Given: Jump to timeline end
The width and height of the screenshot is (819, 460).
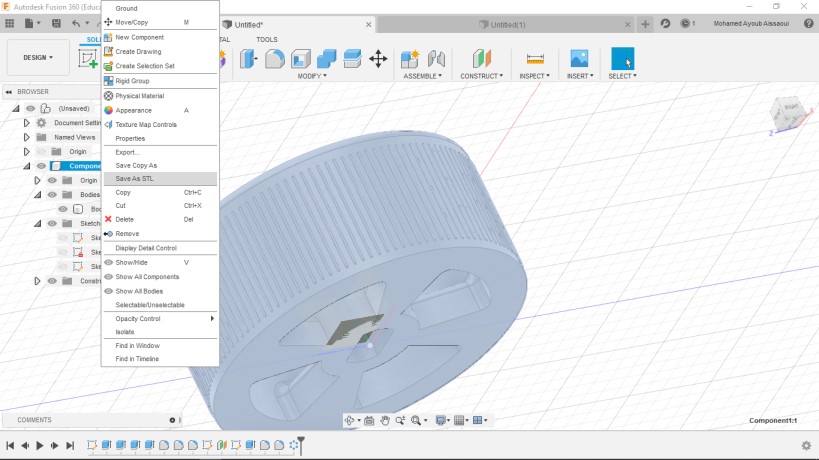Looking at the screenshot, I should pos(70,445).
